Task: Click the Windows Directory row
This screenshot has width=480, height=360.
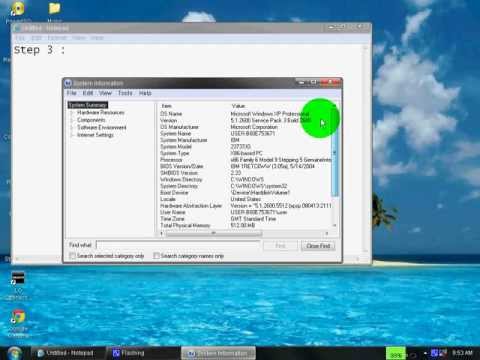Action: point(245,179)
